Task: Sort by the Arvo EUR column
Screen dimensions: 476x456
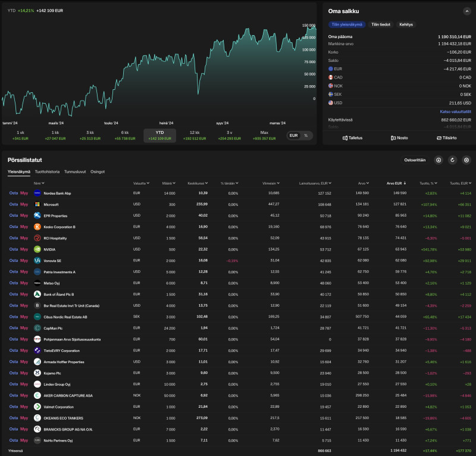Action: click(396, 183)
